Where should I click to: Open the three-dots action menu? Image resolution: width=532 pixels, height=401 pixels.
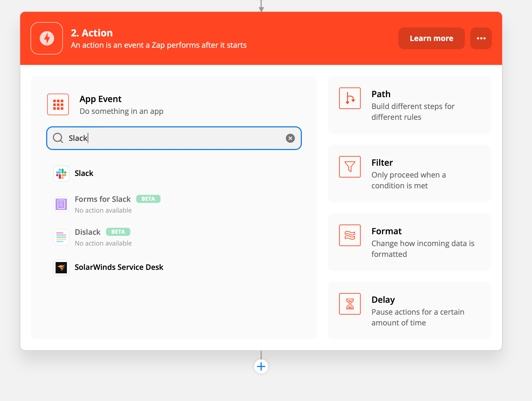[x=481, y=38]
